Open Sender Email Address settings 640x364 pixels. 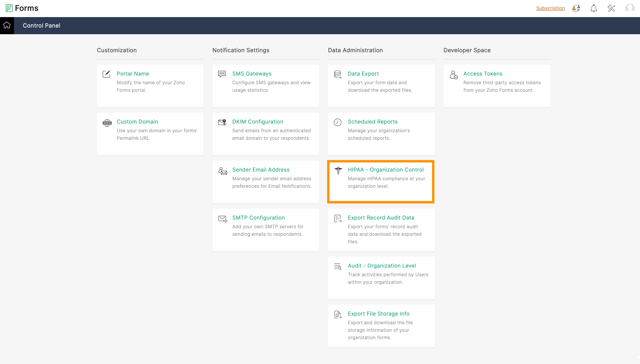click(260, 170)
